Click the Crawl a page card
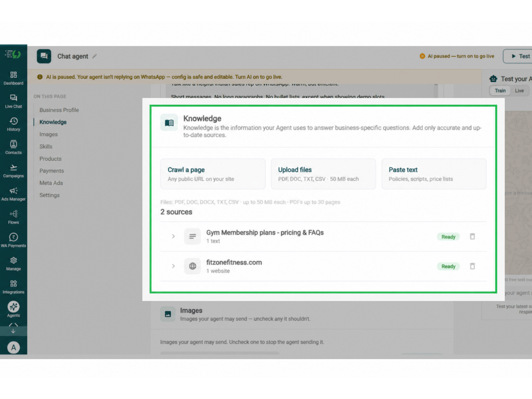 (213, 174)
